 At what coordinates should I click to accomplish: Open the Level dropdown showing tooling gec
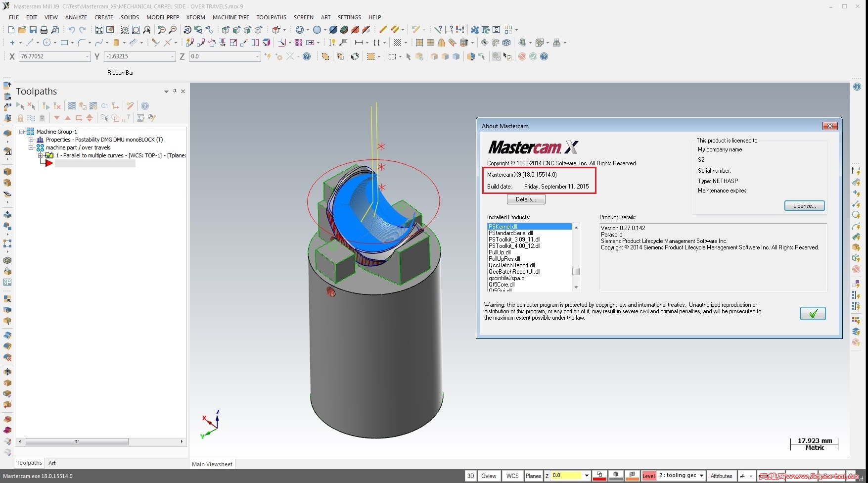pos(701,476)
